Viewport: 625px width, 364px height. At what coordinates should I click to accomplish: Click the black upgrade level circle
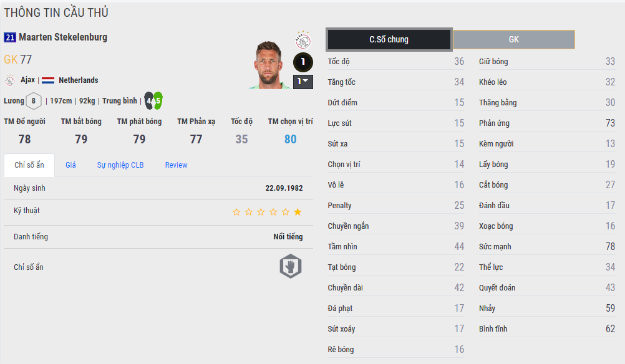303,62
